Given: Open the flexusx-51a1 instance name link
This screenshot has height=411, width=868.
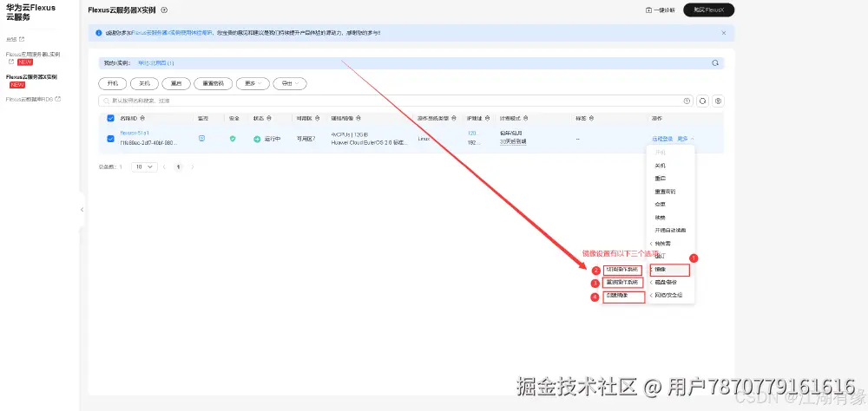Looking at the screenshot, I should pos(135,134).
